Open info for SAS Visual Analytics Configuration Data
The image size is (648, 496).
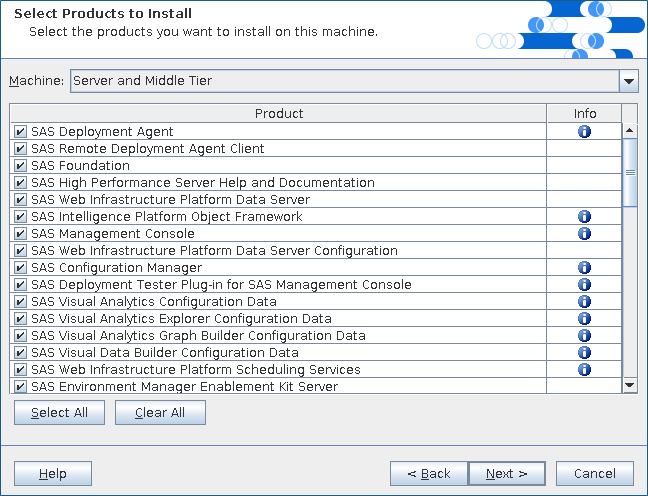point(584,301)
